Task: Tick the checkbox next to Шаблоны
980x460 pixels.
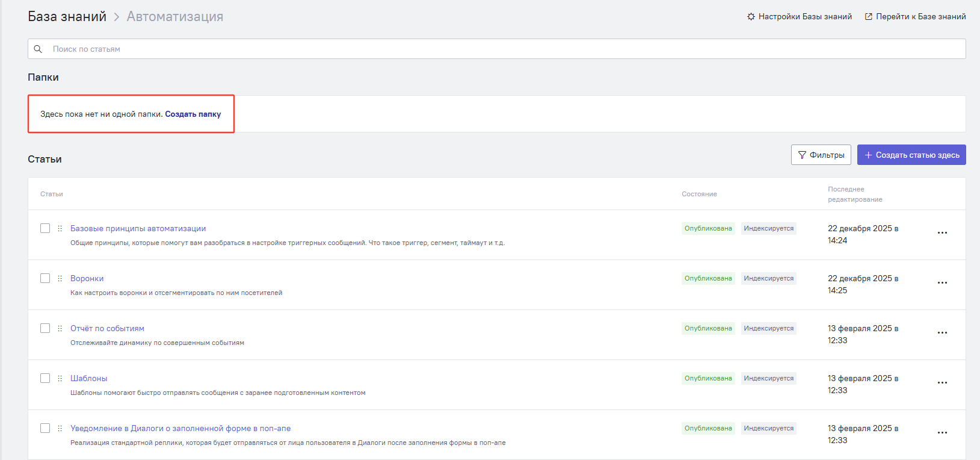Action: (45, 378)
